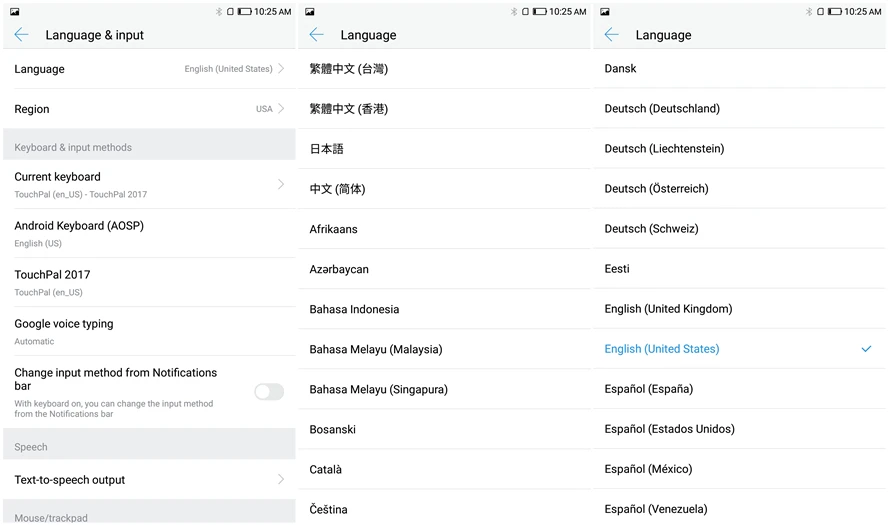Select 繁體中文 (台灣) language

(x=444, y=69)
